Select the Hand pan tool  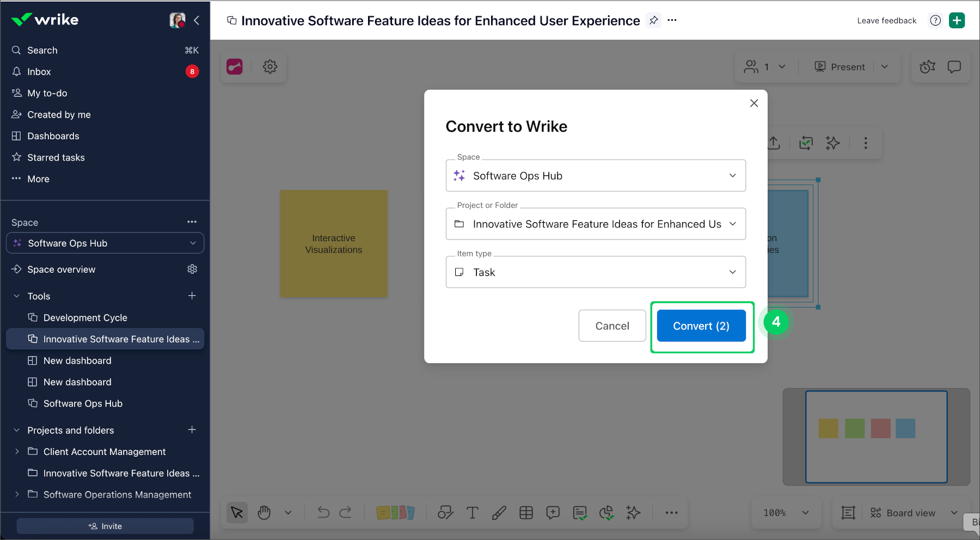(264, 512)
